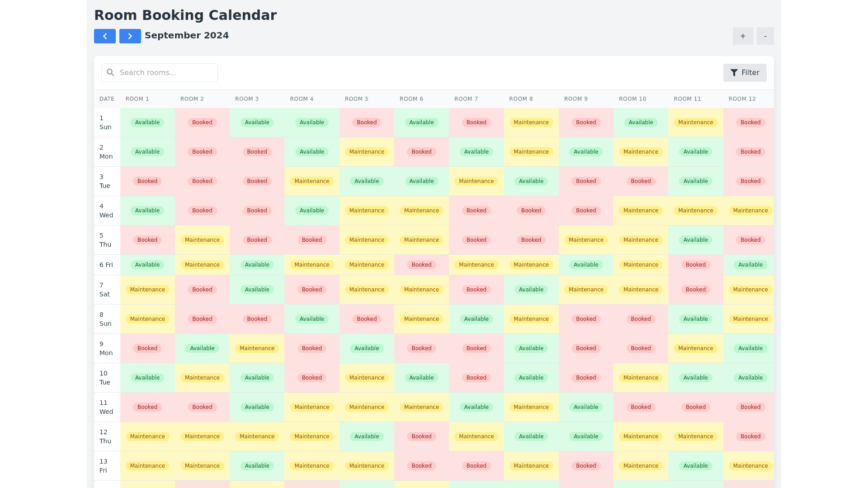Click the Room 6 column header
The height and width of the screenshot is (488, 868).
pyautogui.click(x=411, y=99)
